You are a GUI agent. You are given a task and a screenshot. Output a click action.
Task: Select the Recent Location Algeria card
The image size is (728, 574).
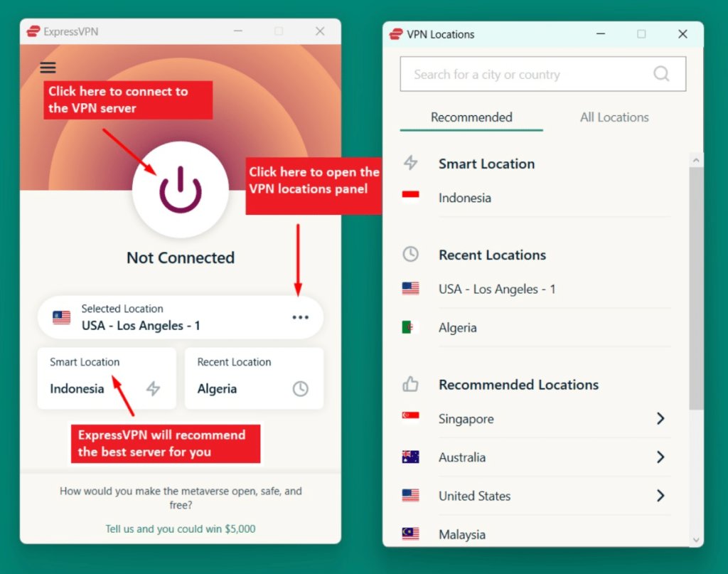(254, 378)
